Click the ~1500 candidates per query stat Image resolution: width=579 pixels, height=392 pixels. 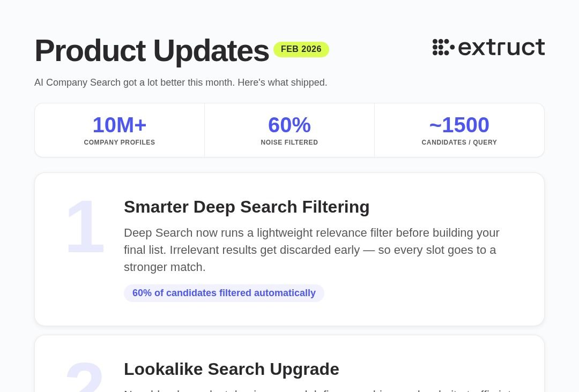[459, 125]
